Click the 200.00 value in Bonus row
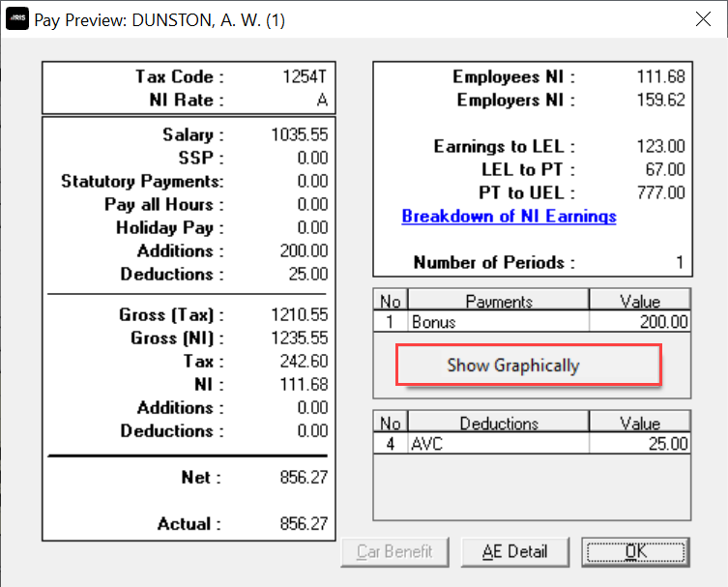 click(663, 322)
